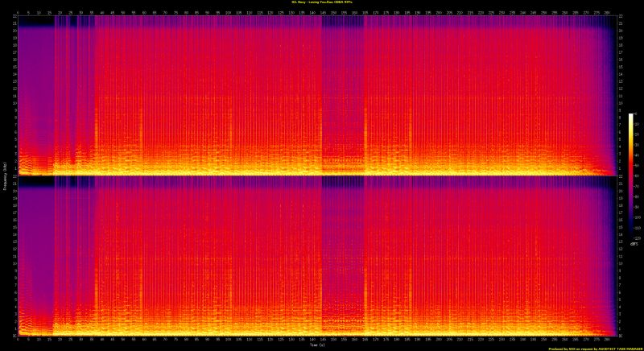The width and height of the screenshot is (644, 351).
Task: Select the 100 second tick on top time axis
Action: (229, 12)
